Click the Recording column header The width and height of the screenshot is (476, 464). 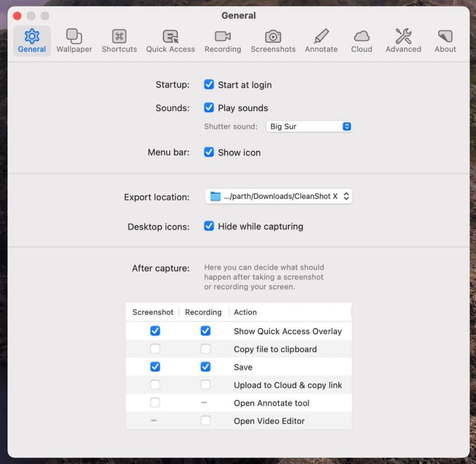point(203,312)
